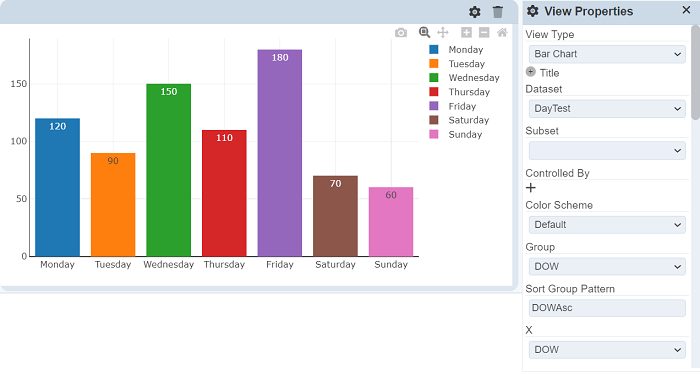This screenshot has width=700, height=375.
Task: Toggle Friday series in legend
Action: pyautogui.click(x=462, y=106)
